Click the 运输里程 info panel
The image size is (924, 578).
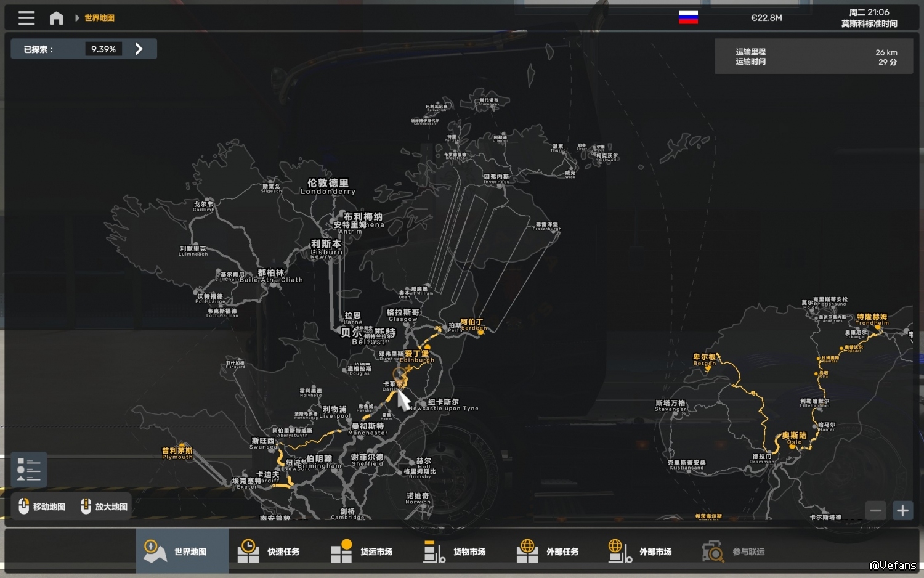coord(813,57)
